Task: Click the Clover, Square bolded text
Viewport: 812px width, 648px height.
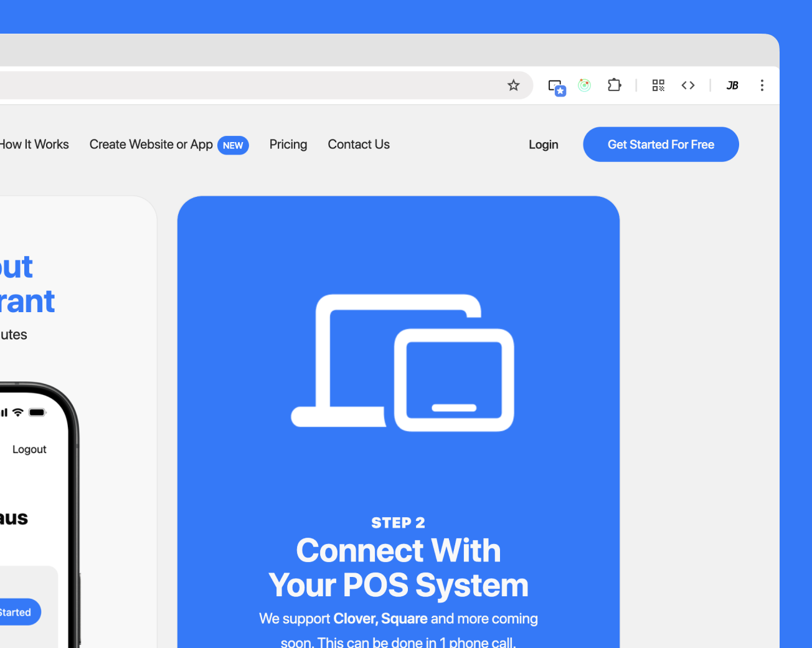Action: [x=380, y=619]
